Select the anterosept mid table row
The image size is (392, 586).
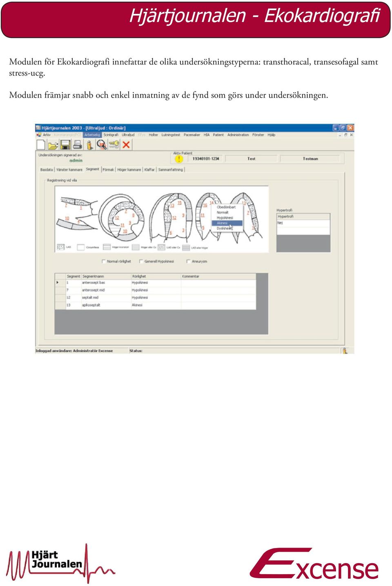pos(156,290)
